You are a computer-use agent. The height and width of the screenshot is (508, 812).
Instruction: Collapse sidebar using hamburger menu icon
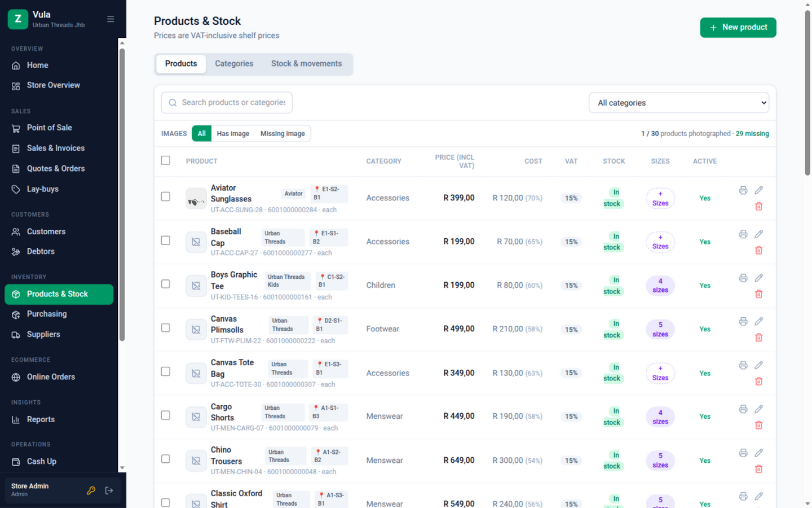[111, 19]
